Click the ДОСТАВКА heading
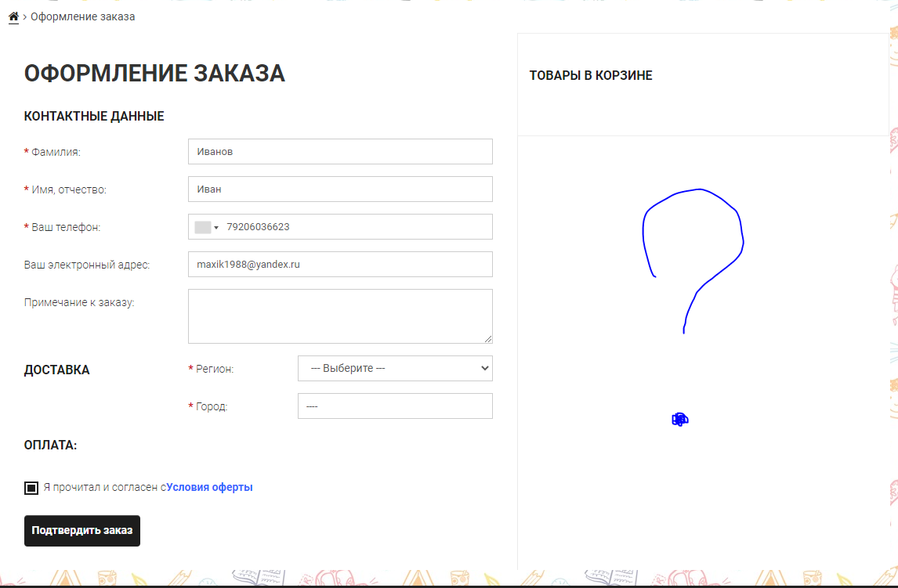Screen dimensions: 898x588 point(56,370)
